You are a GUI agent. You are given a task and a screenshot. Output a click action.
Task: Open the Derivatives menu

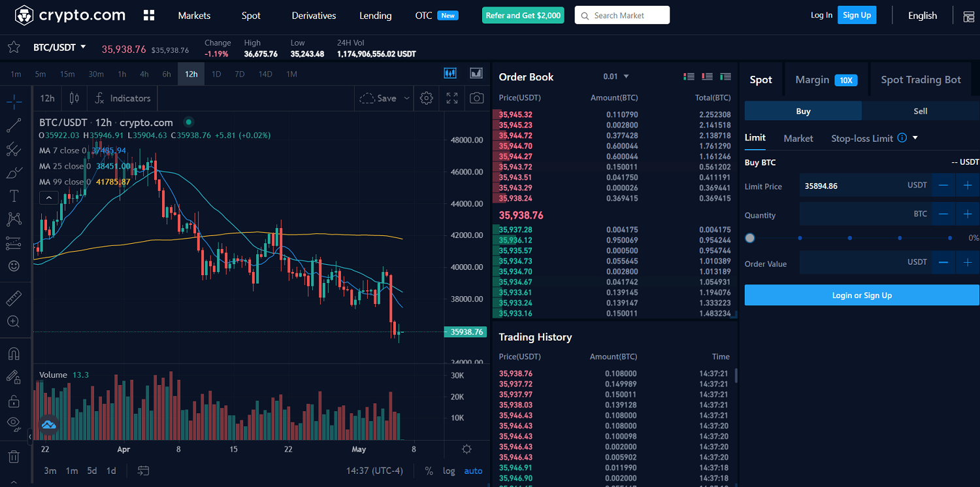(x=314, y=16)
